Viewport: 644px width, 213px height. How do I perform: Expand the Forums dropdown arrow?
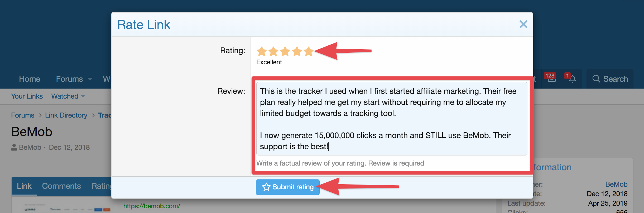[x=90, y=79]
